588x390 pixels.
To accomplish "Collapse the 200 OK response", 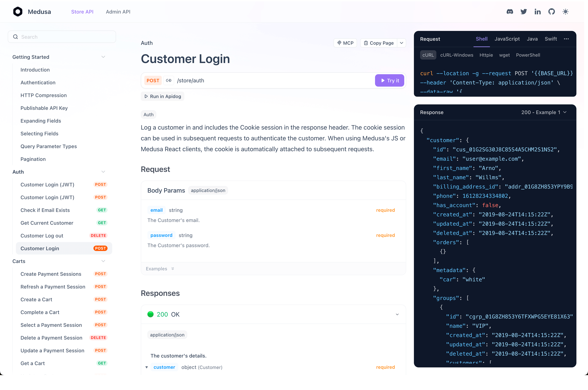I will (397, 314).
